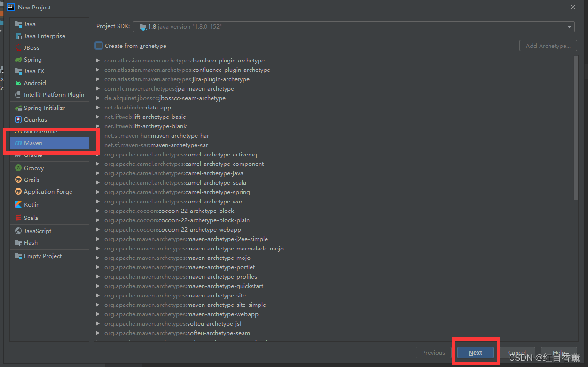
Task: Select Scala project type label
Action: click(x=31, y=218)
